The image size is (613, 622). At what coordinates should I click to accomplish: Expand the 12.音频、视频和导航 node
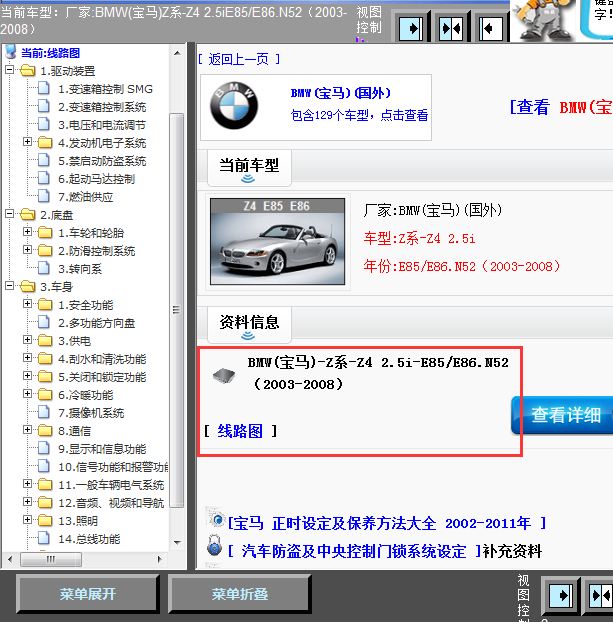(x=27, y=502)
